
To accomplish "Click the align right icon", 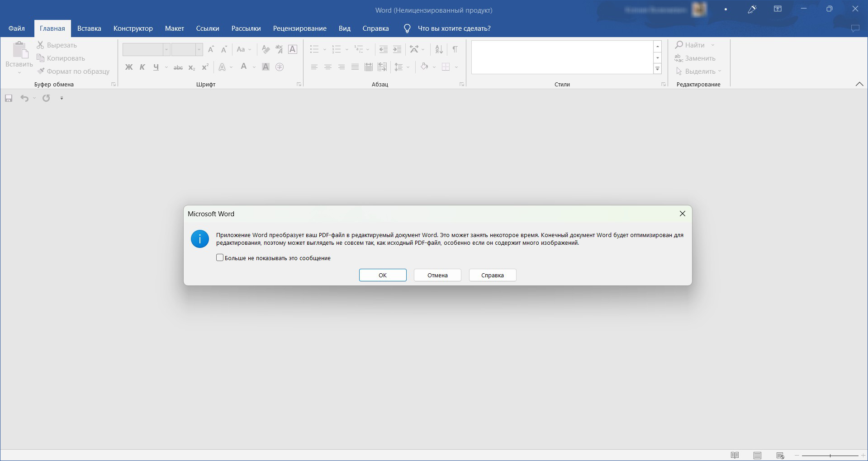I will tap(342, 67).
